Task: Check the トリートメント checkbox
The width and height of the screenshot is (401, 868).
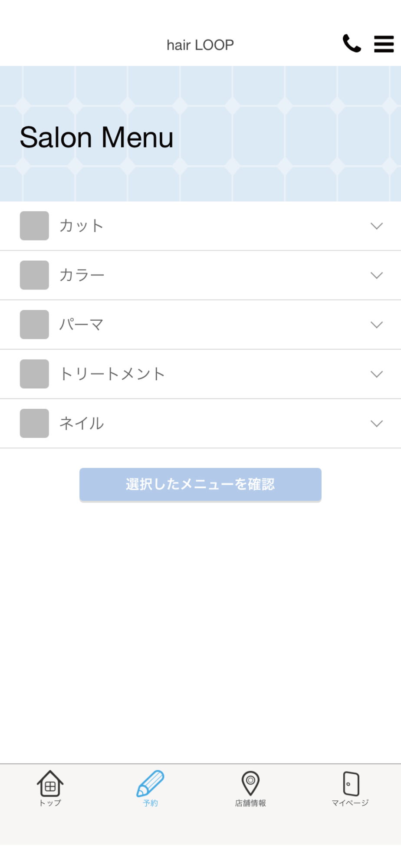Action: (34, 374)
